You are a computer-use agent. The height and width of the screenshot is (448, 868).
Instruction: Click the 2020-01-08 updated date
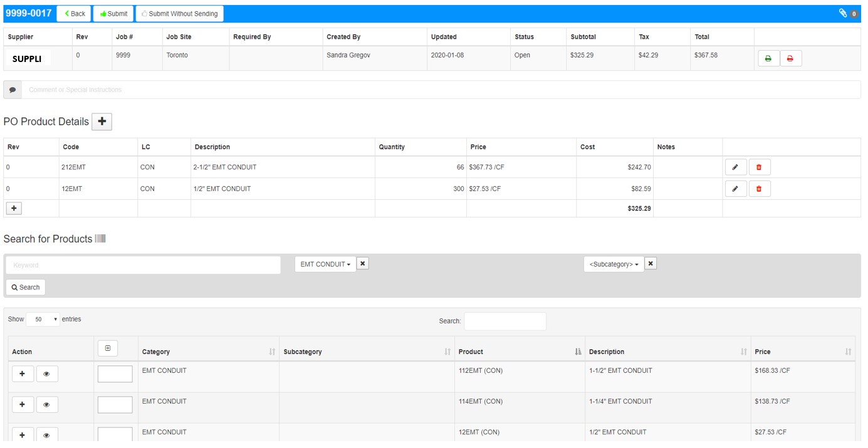[x=449, y=55]
